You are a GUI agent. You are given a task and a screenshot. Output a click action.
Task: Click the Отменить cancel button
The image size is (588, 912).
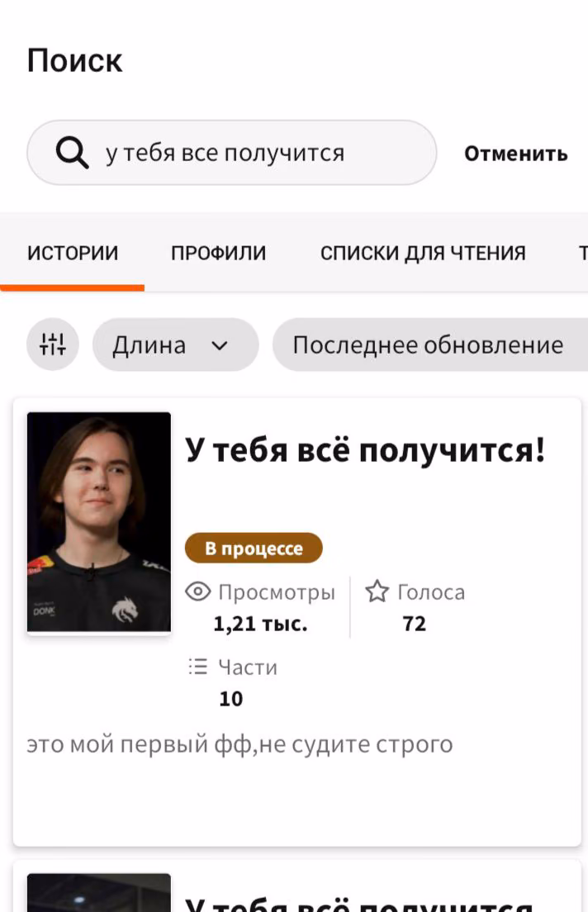516,154
